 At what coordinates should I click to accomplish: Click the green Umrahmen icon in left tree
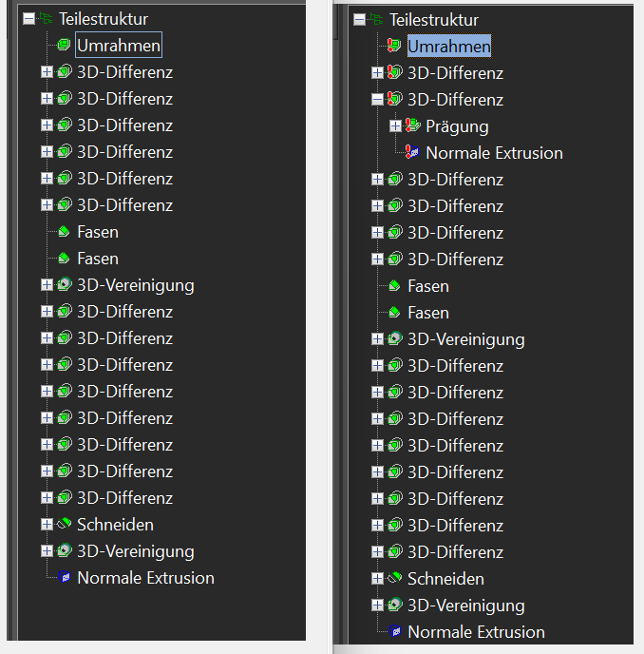[x=64, y=45]
